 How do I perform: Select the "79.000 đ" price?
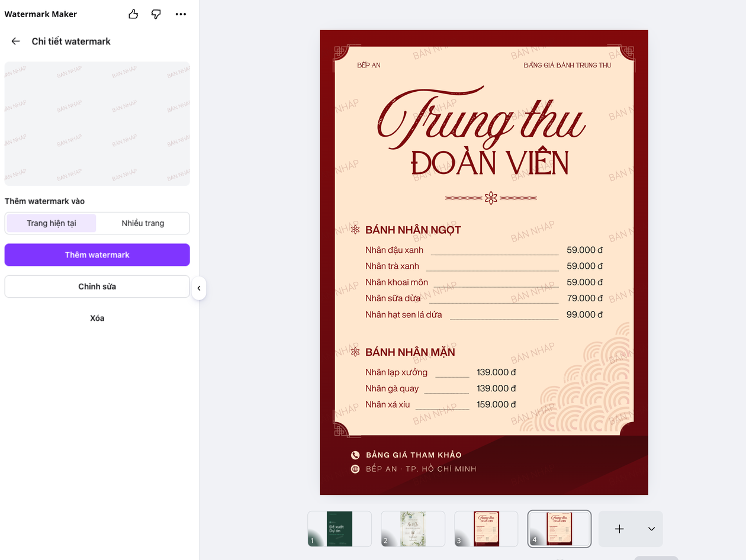(x=585, y=298)
